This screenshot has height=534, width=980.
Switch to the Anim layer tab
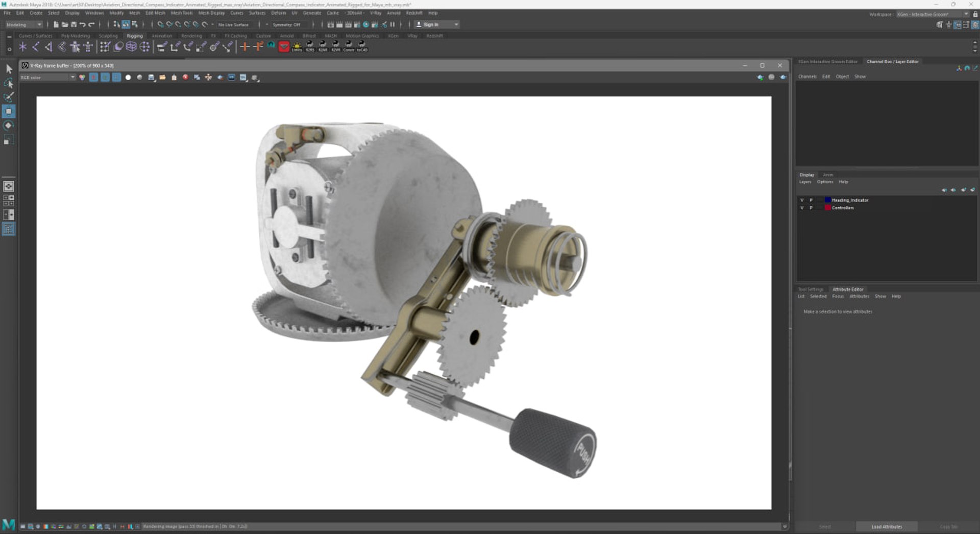point(828,175)
